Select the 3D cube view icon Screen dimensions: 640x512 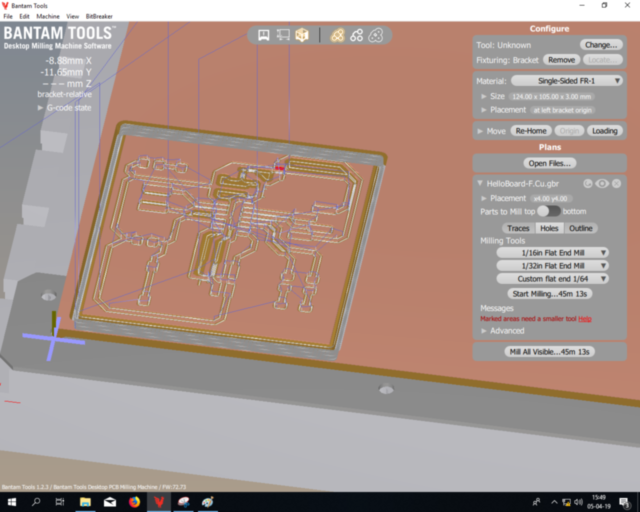pos(302,35)
